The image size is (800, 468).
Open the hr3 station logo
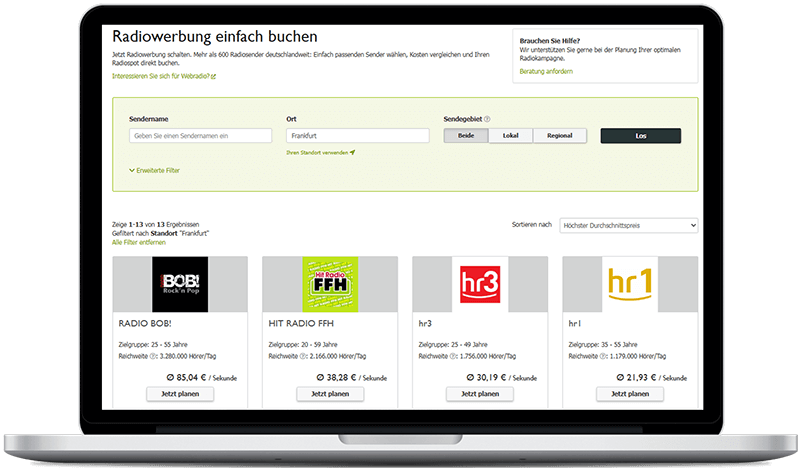(x=480, y=284)
